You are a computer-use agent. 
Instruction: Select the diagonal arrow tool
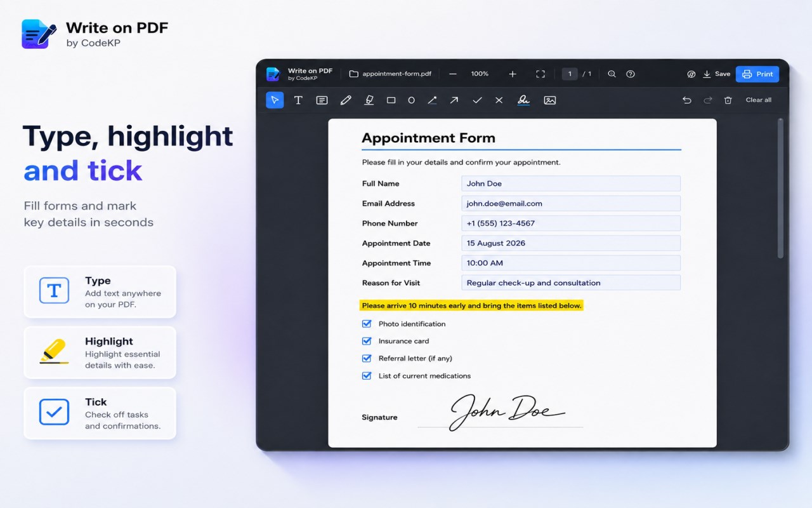pyautogui.click(x=454, y=100)
